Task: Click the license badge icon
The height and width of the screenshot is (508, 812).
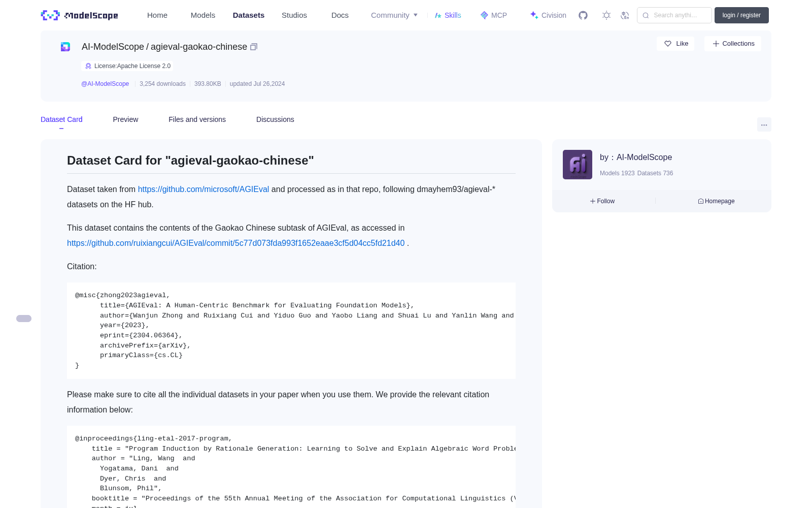Action: click(x=88, y=66)
